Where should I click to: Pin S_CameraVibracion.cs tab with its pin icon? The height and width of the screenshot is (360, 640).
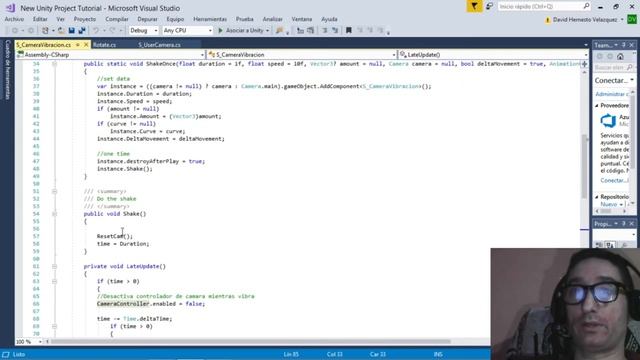[78, 45]
